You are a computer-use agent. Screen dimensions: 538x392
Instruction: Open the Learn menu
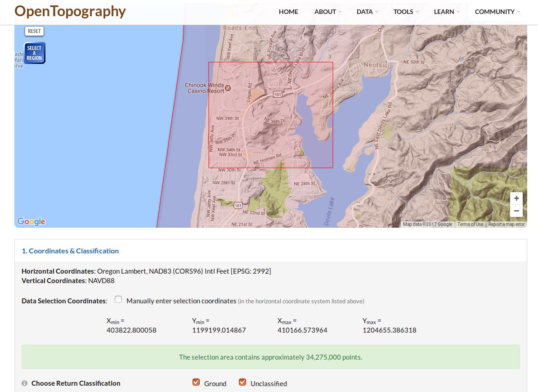point(446,12)
